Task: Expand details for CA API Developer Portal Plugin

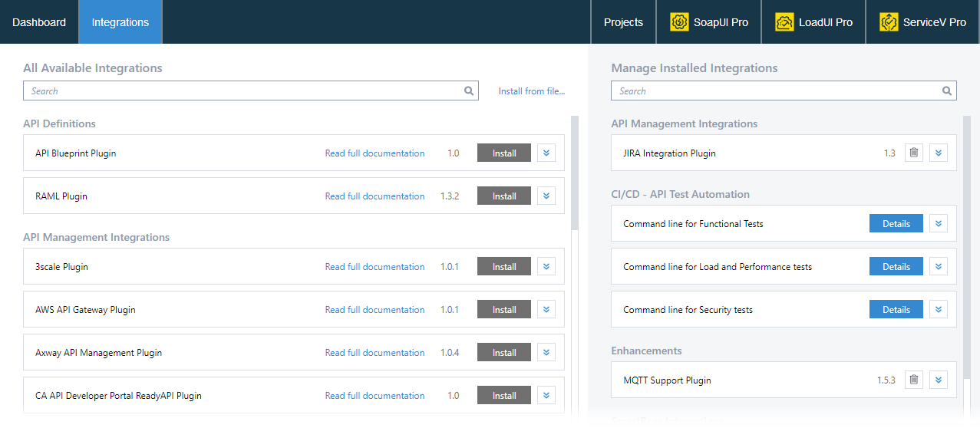Action: point(546,395)
